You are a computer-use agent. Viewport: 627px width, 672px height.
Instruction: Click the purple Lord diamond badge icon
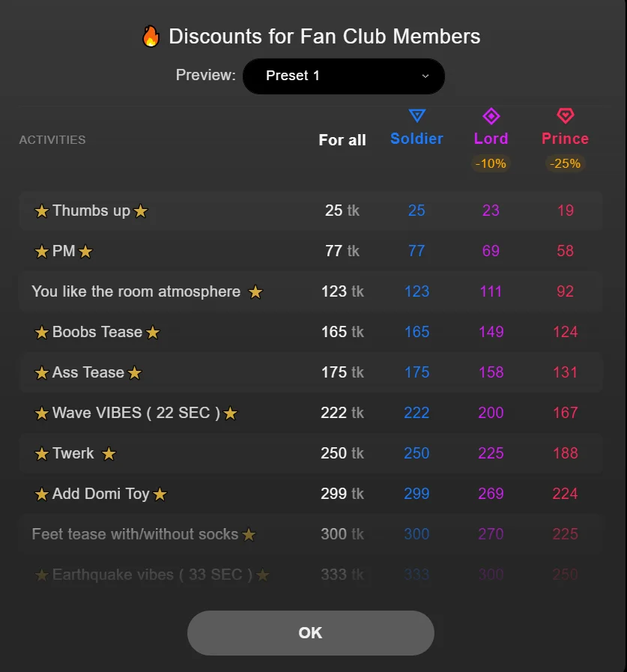(491, 116)
